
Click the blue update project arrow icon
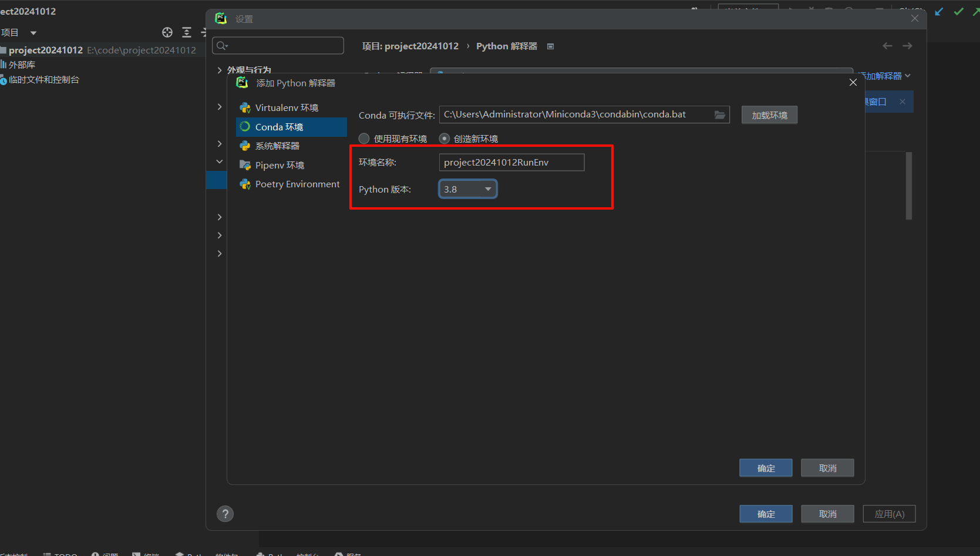(x=939, y=11)
